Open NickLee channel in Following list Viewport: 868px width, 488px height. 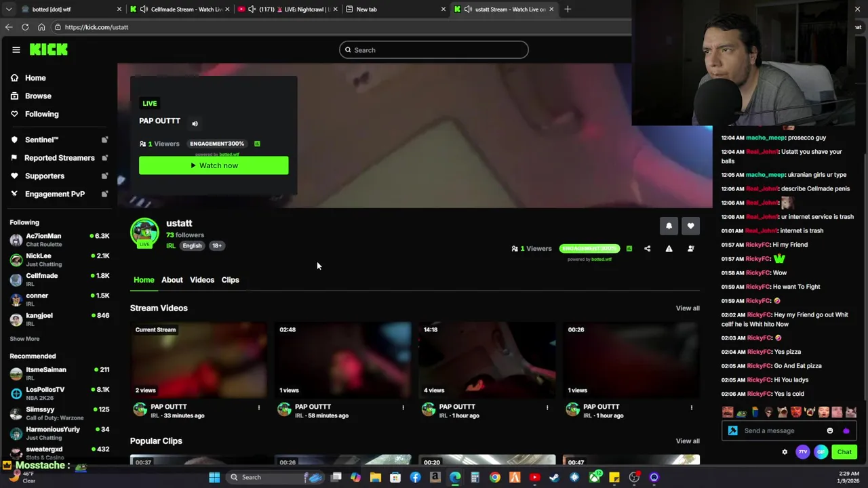60,260
